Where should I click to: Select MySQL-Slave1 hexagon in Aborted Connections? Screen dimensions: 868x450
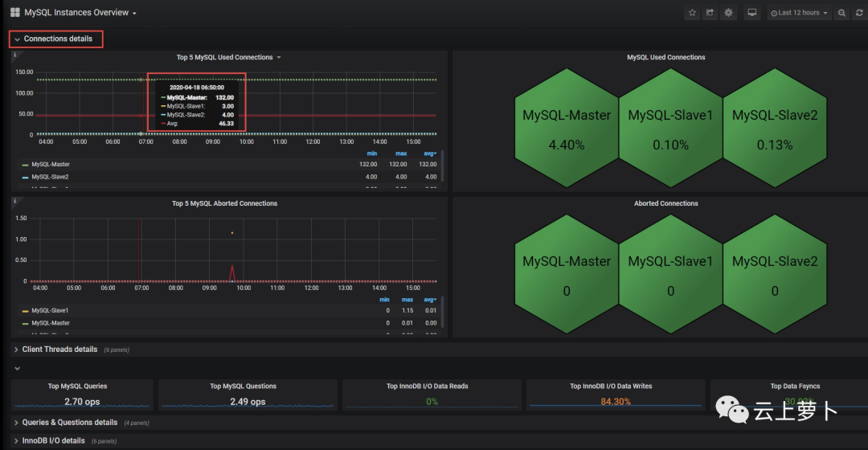click(670, 274)
